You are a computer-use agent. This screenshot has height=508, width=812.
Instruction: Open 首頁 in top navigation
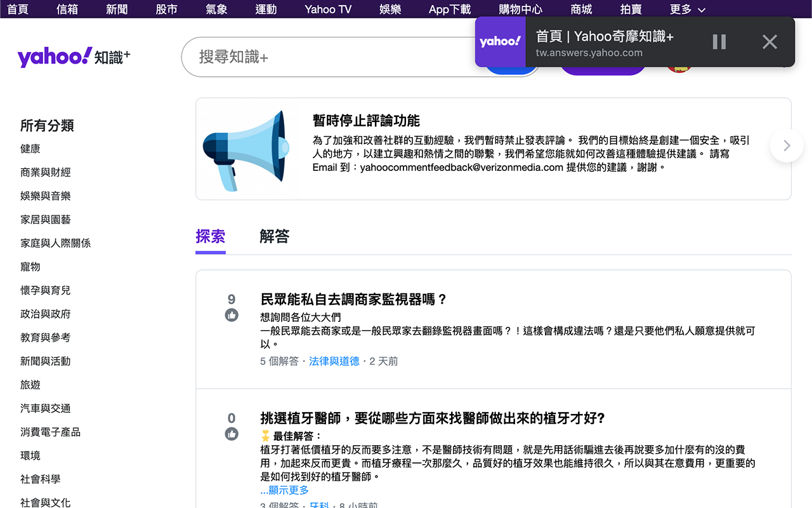coord(18,9)
